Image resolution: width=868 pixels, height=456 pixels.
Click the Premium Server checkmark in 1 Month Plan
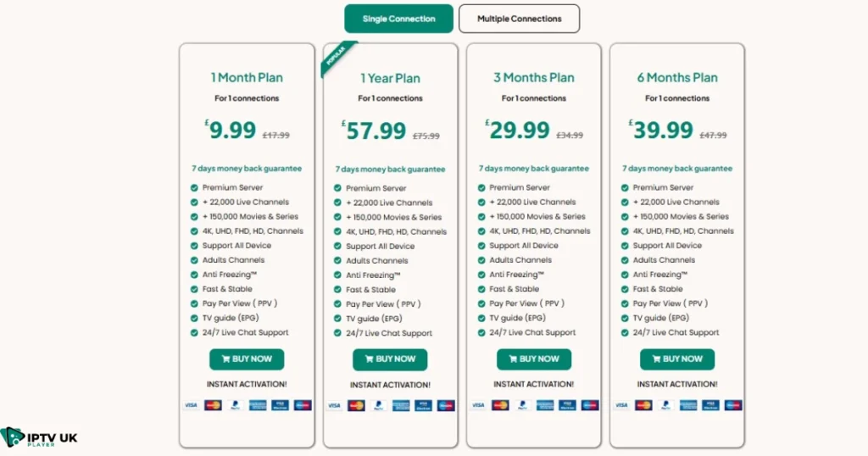click(194, 187)
